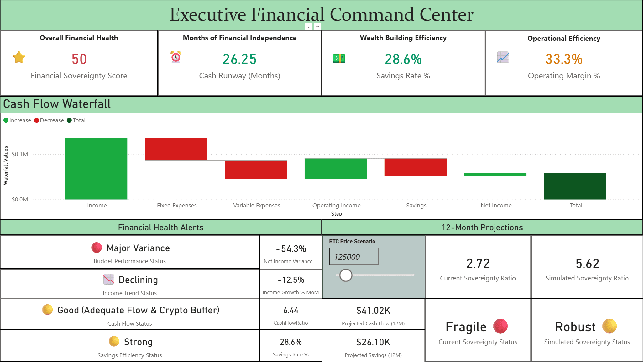Click the star icon on the Financial Sovereignty card
The width and height of the screenshot is (644, 363).
pyautogui.click(x=18, y=58)
